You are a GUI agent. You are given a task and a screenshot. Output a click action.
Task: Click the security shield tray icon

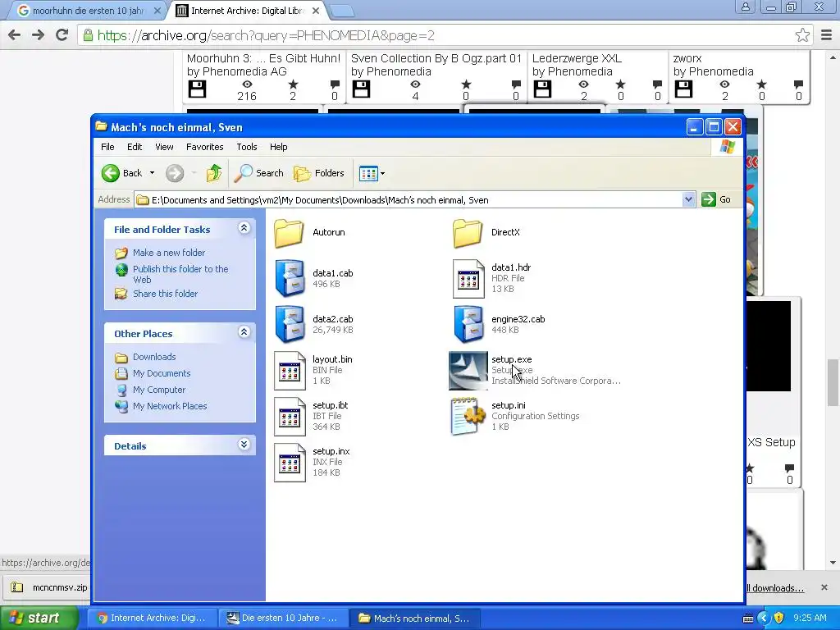[778, 618]
